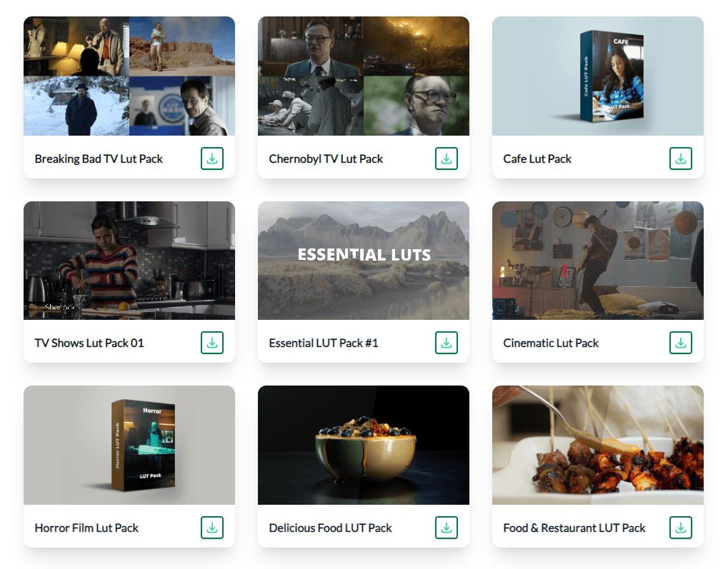The image size is (728, 569).
Task: Open the guitarist Cinematic Lut thumbnail
Action: pos(598,261)
